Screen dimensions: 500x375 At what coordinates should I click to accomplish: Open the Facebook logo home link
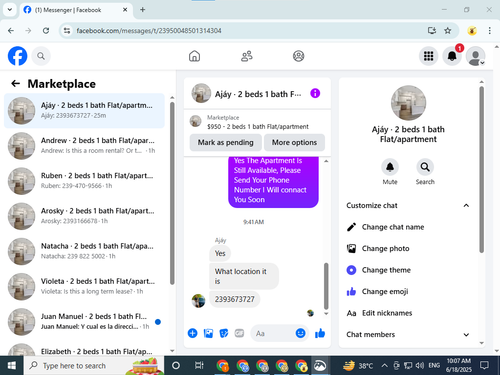(x=17, y=56)
